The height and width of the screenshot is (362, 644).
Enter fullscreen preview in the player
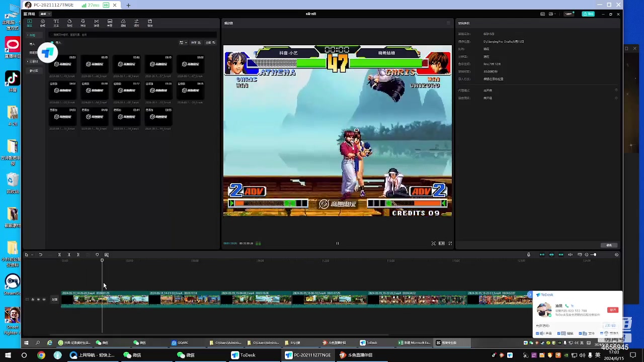(450, 243)
